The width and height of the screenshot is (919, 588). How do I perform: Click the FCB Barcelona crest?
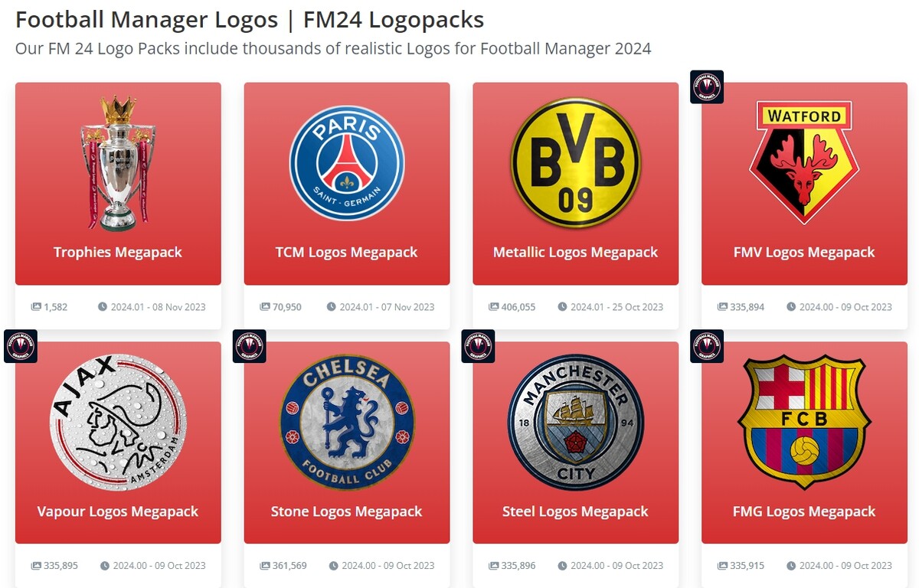[x=804, y=422]
